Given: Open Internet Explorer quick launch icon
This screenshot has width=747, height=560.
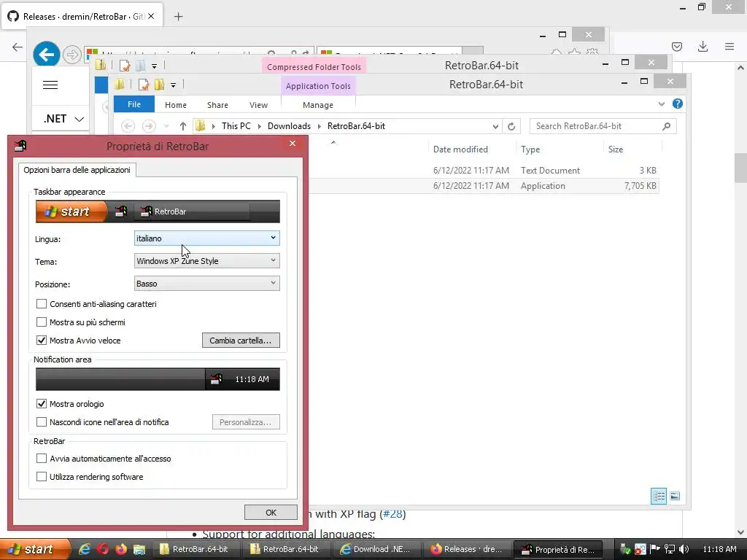Looking at the screenshot, I should tap(85, 549).
